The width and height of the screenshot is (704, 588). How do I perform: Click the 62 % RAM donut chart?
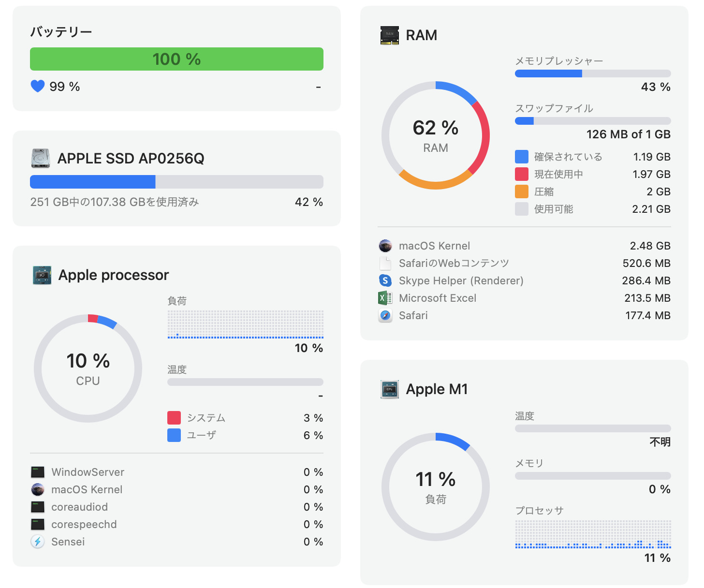[x=436, y=135]
